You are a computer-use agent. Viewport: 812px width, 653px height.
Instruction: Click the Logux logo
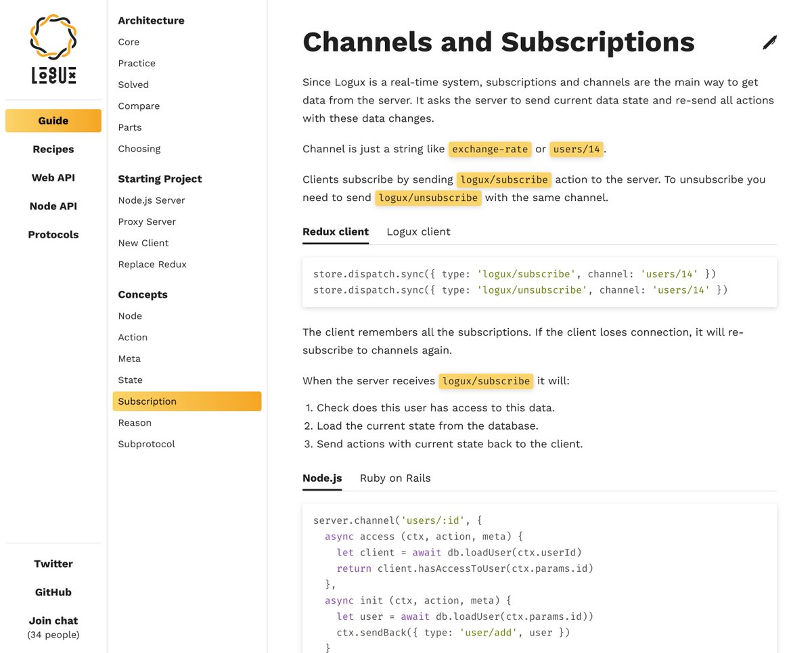(x=53, y=49)
